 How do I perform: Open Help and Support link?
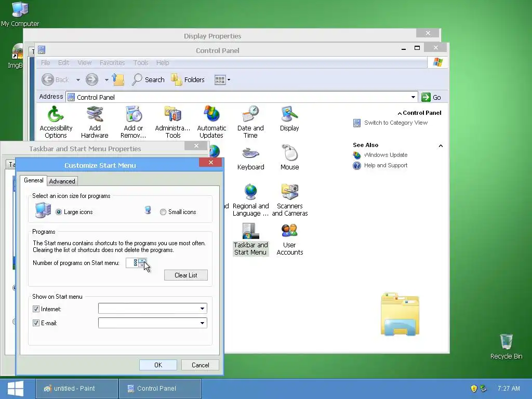tap(385, 166)
